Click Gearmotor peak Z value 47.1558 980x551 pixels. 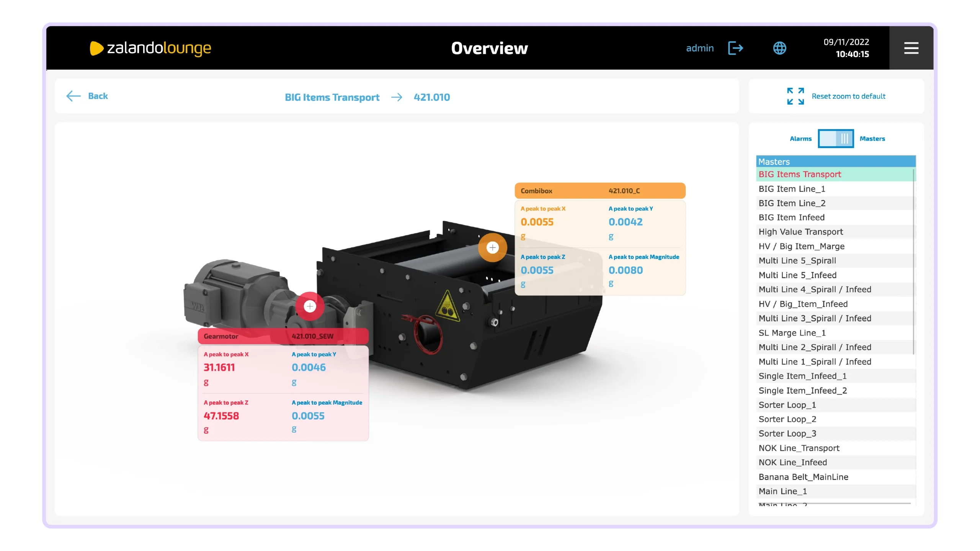(221, 416)
